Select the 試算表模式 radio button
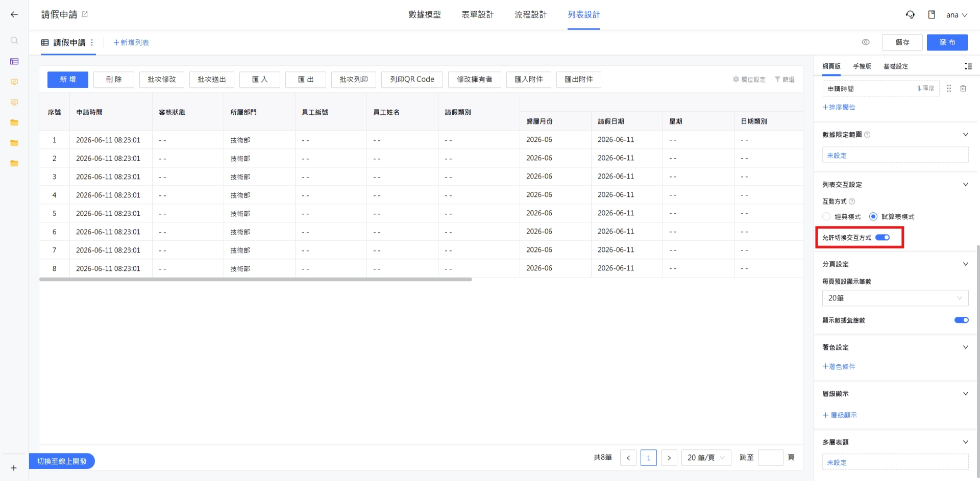 873,217
